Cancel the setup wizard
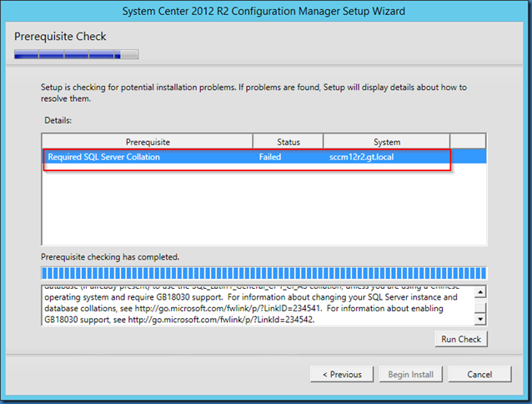This screenshot has height=404, width=532. [x=479, y=374]
